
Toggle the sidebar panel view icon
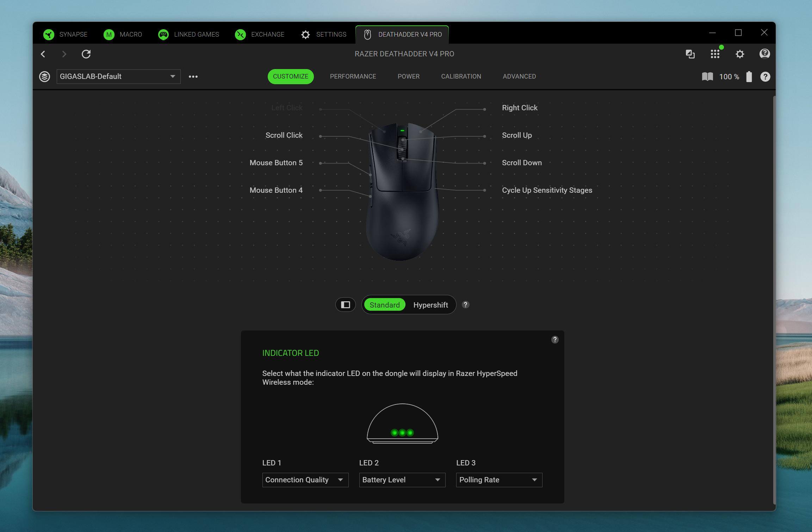[x=345, y=305]
